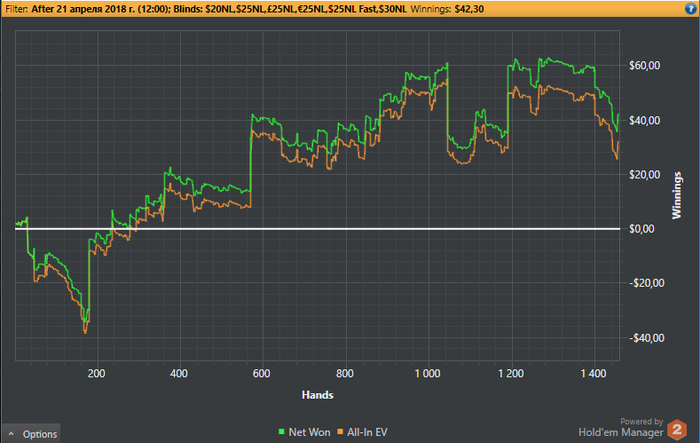Click the Powered by Hold'em Manager text
The image size is (700, 443).
(x=621, y=428)
